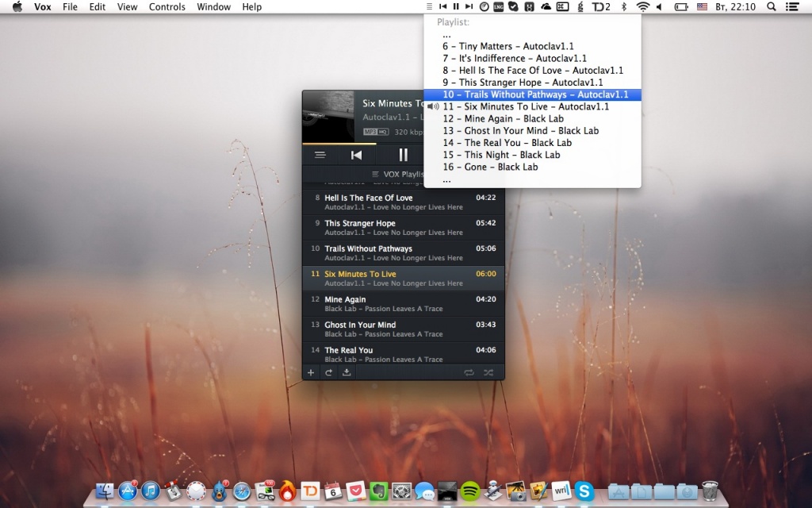Viewport: 812px width, 508px height.
Task: Open the Vox playlist icon in menu bar
Action: coord(430,6)
